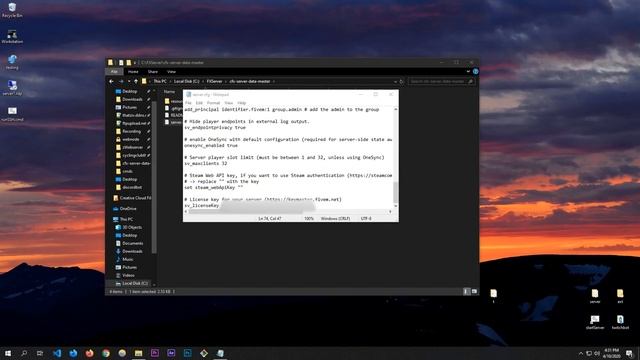
Task: Select Recording folder in Quick access
Action: 131,131
